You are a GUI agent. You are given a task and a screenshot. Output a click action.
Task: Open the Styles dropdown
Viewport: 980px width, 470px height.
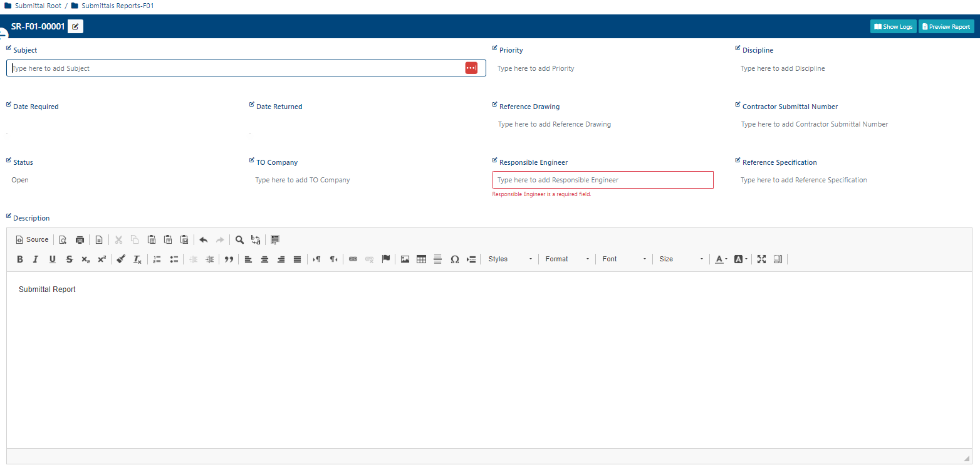510,259
